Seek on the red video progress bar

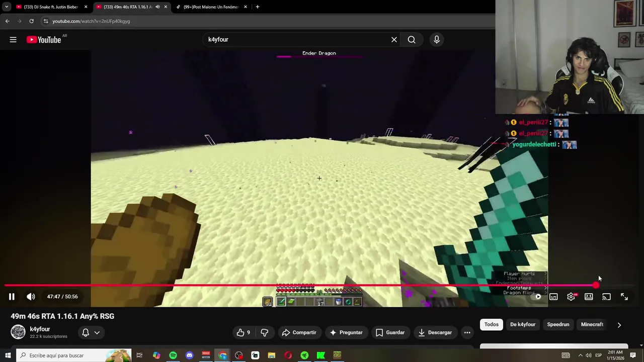[300, 285]
